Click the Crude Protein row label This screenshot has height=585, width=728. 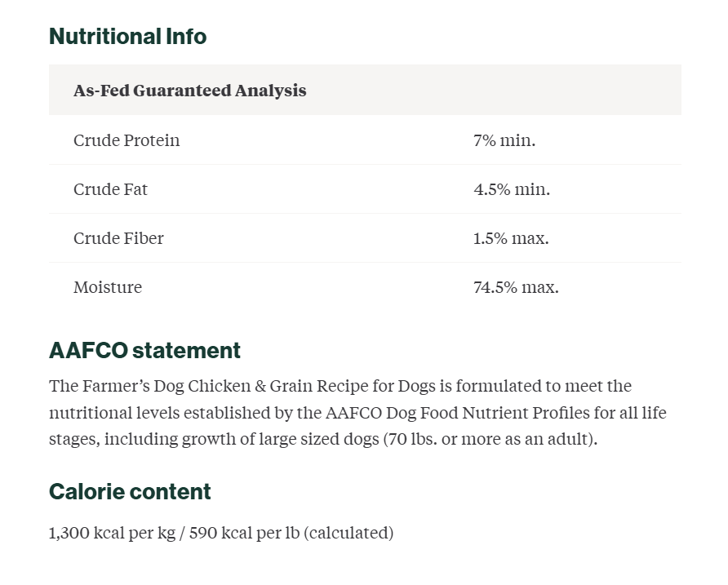pyautogui.click(x=127, y=140)
